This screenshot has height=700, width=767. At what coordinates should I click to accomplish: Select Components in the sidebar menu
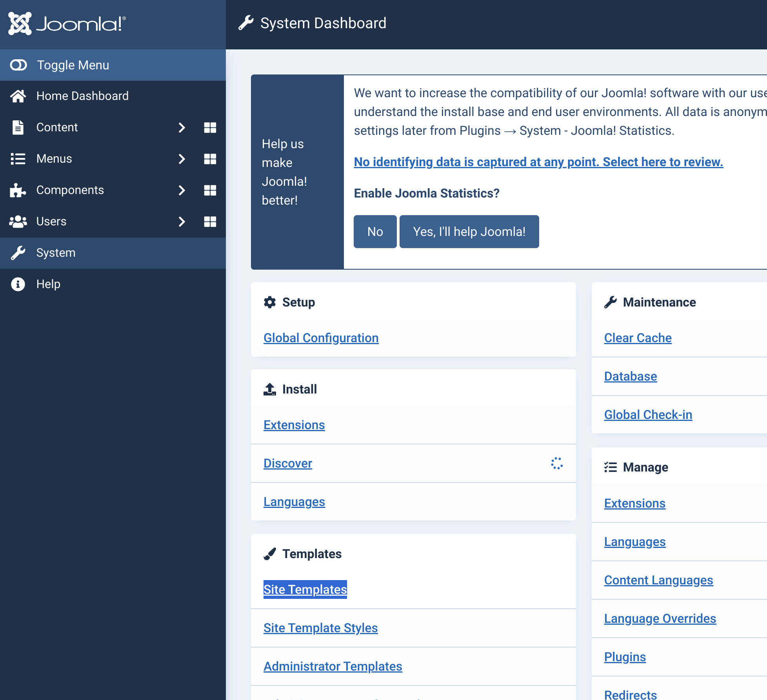(x=70, y=190)
